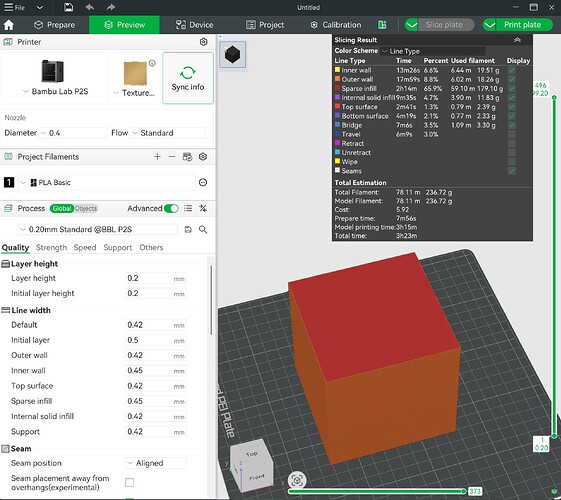Click the Home icon in the top bar
This screenshot has width=561, height=500.
click(x=9, y=25)
